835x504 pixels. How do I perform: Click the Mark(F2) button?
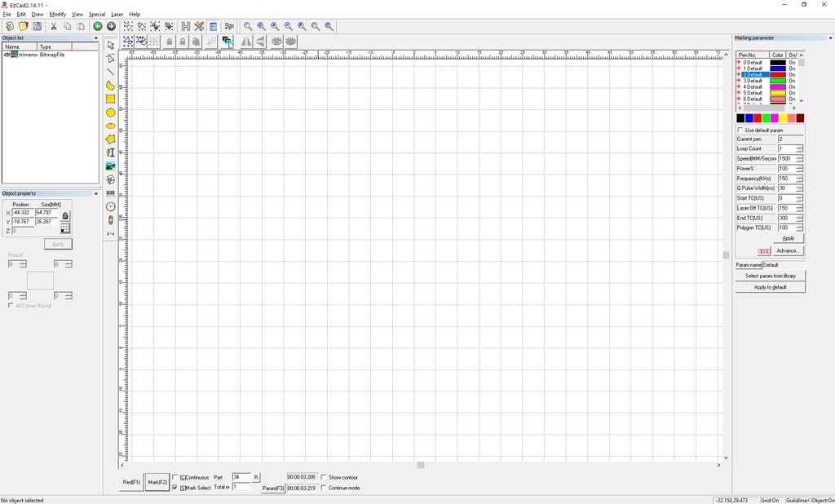[x=157, y=482]
